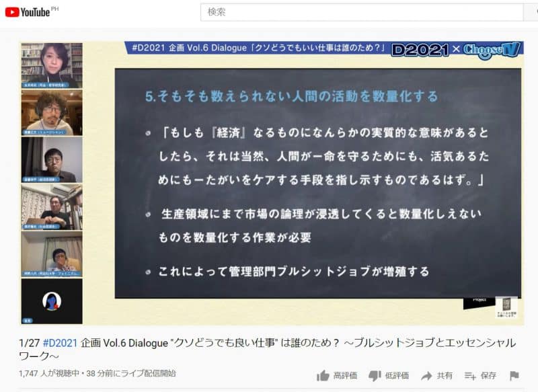Screen dimensions: 538x392
Task: Click the avatar icon in the black tile
Action: (x=52, y=301)
